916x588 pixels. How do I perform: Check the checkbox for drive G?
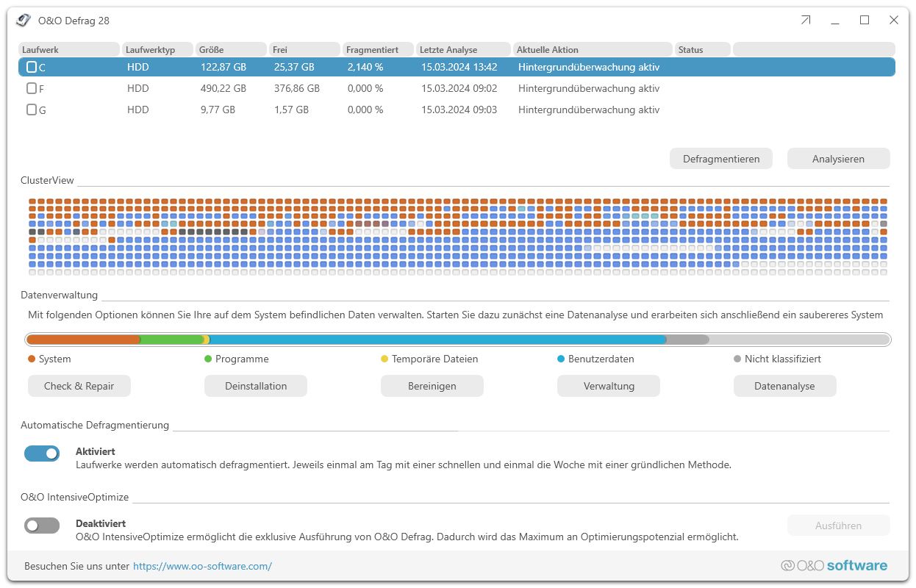32,110
